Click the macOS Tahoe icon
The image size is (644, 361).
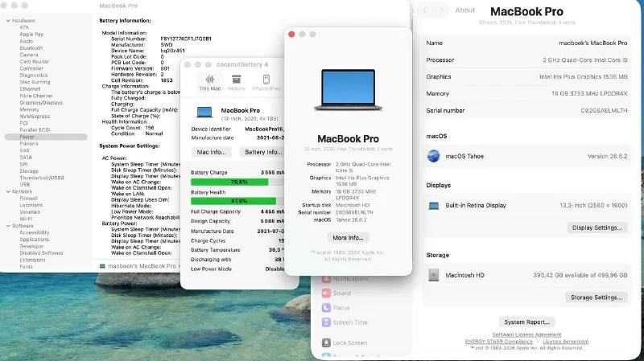(x=434, y=156)
